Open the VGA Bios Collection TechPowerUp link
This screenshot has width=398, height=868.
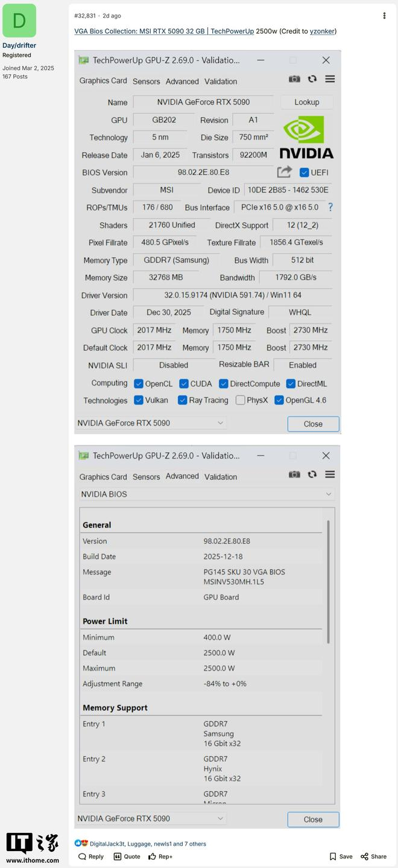tap(164, 31)
